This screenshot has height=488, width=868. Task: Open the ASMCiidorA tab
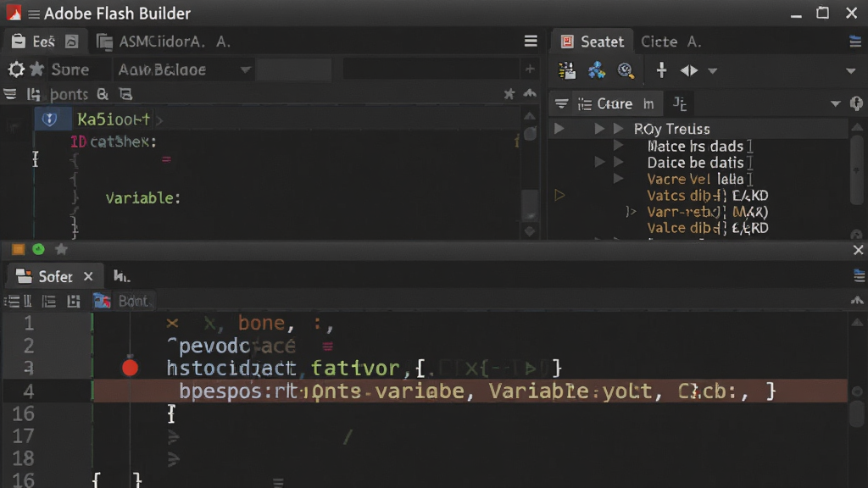click(x=164, y=42)
